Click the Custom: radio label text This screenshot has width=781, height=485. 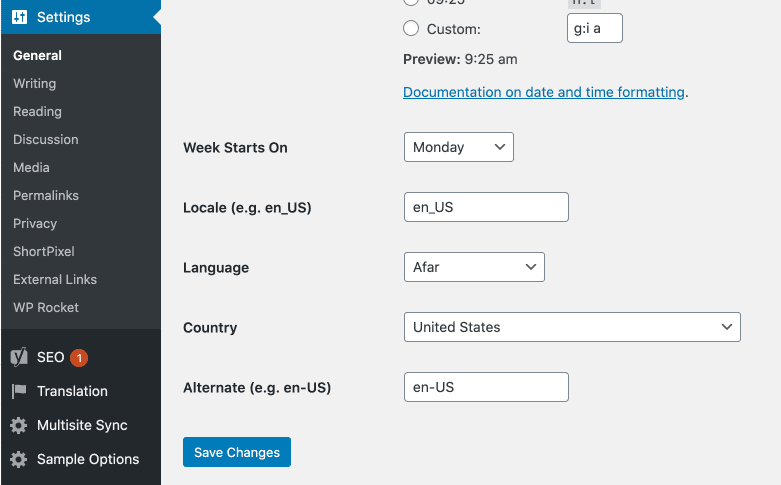tap(454, 29)
